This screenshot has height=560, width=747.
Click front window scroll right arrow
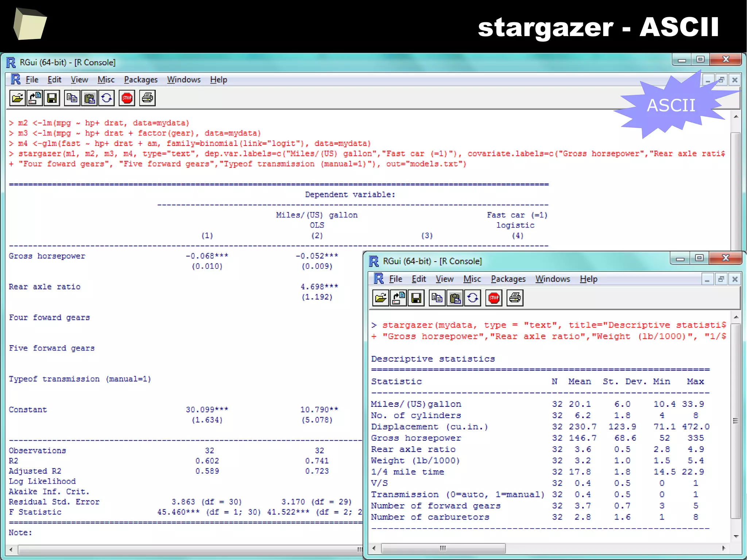(724, 548)
